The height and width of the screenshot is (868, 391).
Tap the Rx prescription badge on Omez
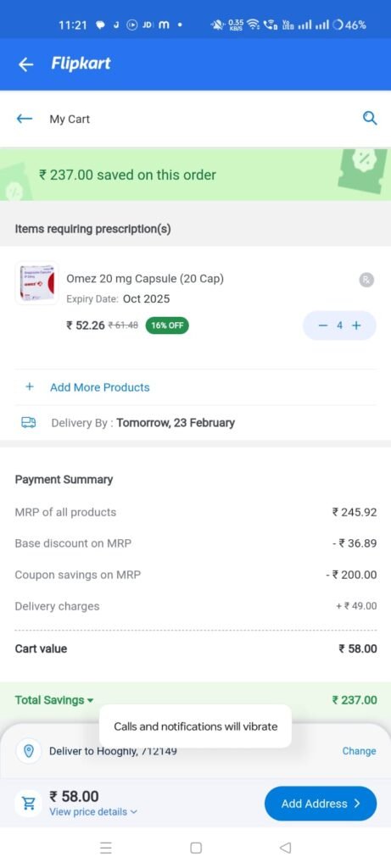click(366, 280)
